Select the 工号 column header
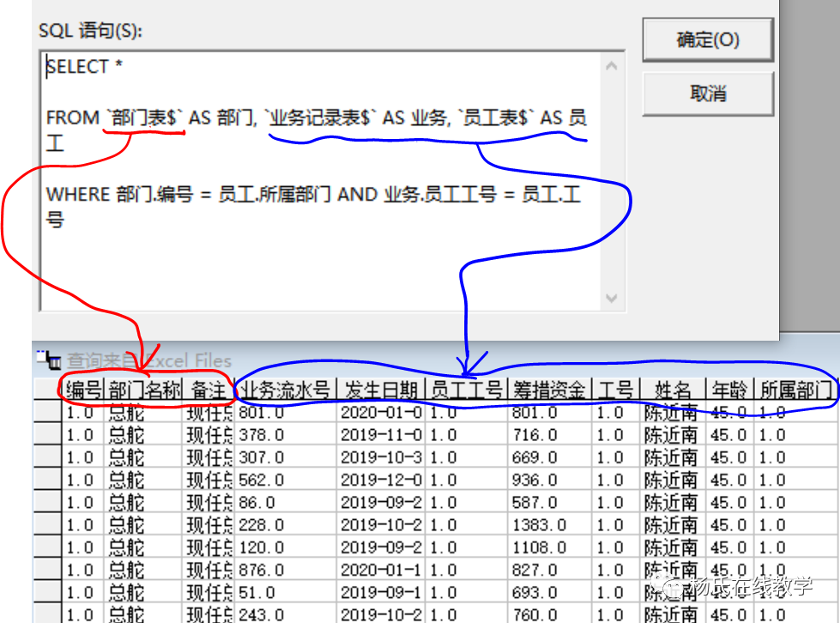 point(616,390)
